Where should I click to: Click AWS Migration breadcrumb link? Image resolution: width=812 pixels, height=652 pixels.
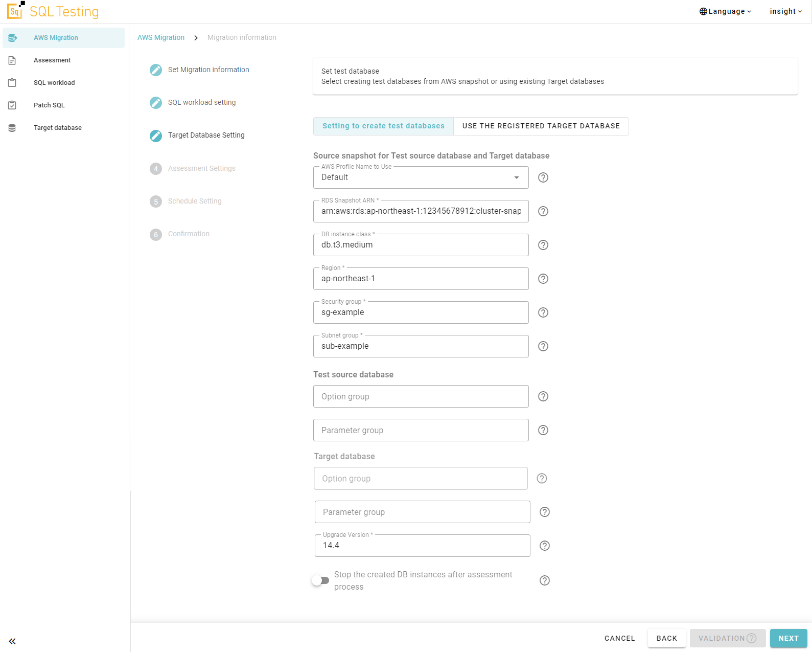[x=161, y=37]
